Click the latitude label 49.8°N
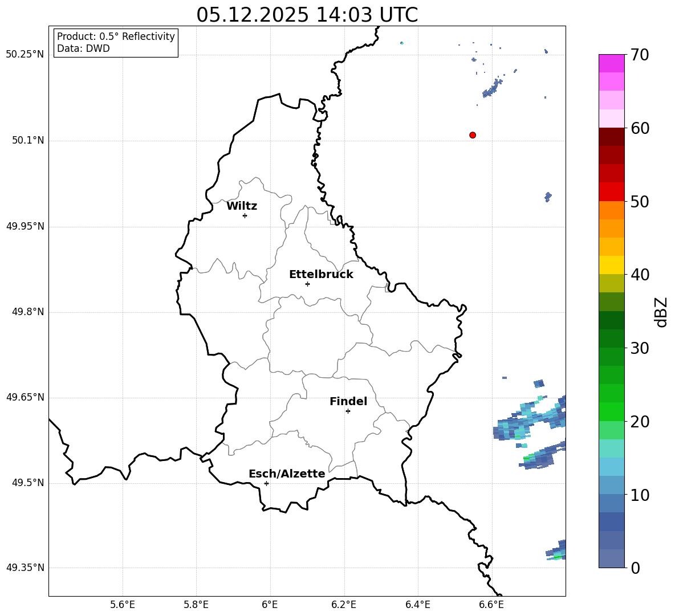The height and width of the screenshot is (616, 675). (28, 312)
